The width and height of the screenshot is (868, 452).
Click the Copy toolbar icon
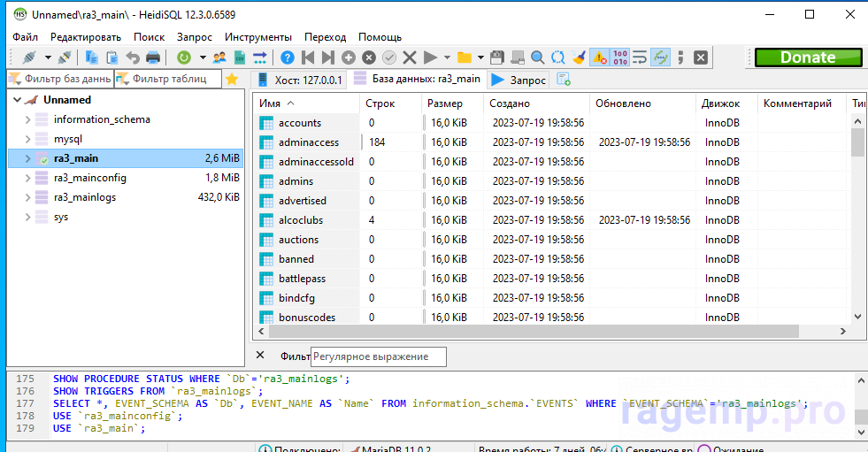92,57
